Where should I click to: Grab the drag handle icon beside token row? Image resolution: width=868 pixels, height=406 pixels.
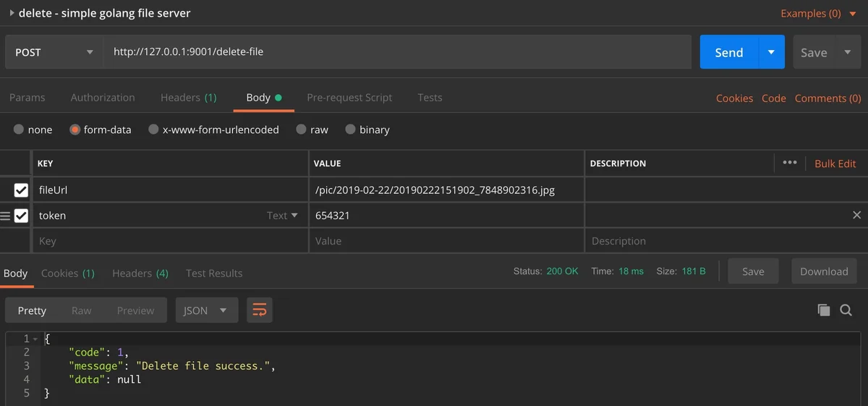(x=5, y=216)
